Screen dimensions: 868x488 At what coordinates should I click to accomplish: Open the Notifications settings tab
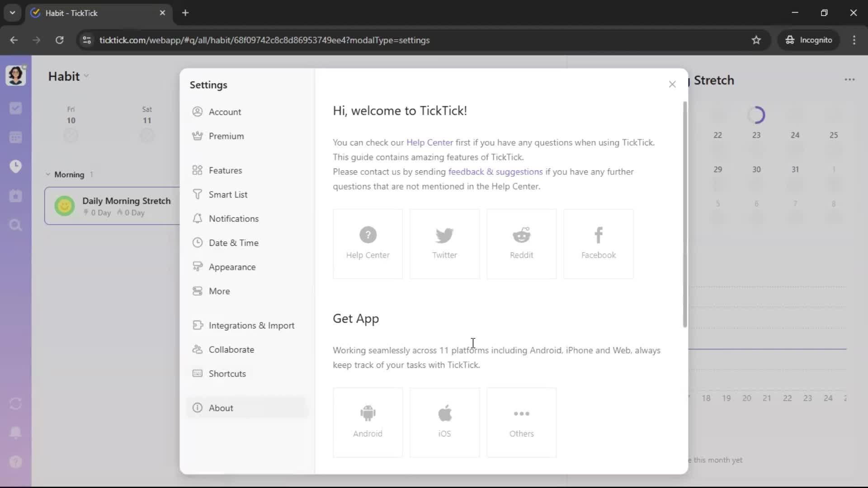pos(233,219)
